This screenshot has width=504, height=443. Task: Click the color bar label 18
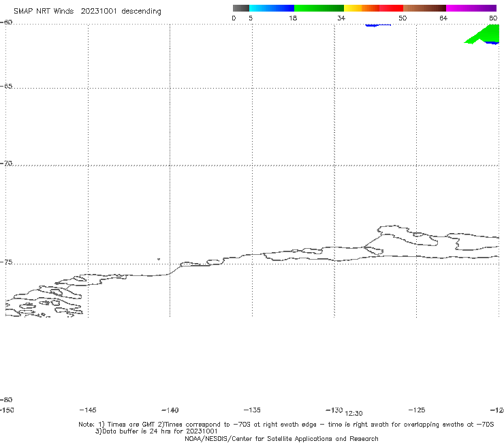[x=293, y=18]
